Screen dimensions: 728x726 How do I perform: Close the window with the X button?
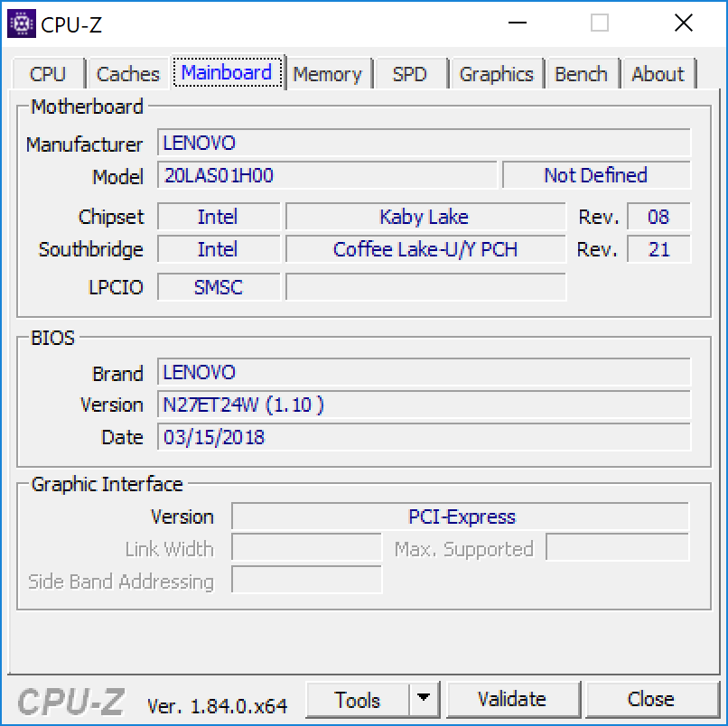click(x=684, y=23)
